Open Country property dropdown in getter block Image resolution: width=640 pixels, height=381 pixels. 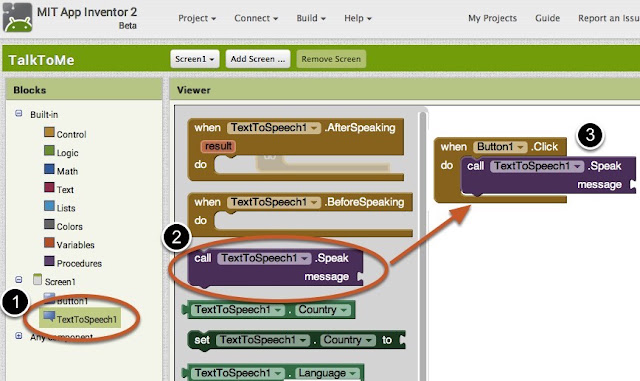click(323, 310)
